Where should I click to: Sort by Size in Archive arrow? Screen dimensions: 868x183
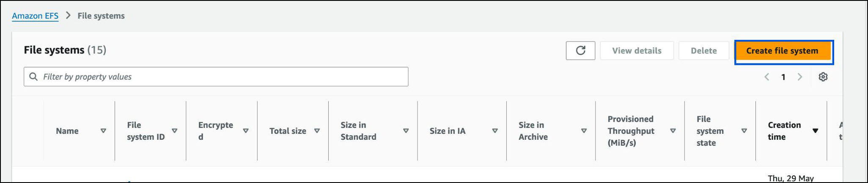[584, 131]
